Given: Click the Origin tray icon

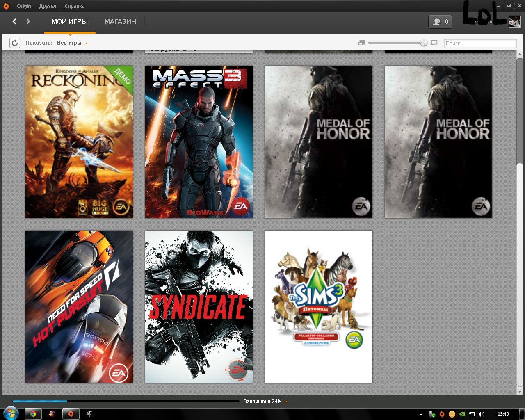Looking at the screenshot, I should pyautogui.click(x=442, y=414).
